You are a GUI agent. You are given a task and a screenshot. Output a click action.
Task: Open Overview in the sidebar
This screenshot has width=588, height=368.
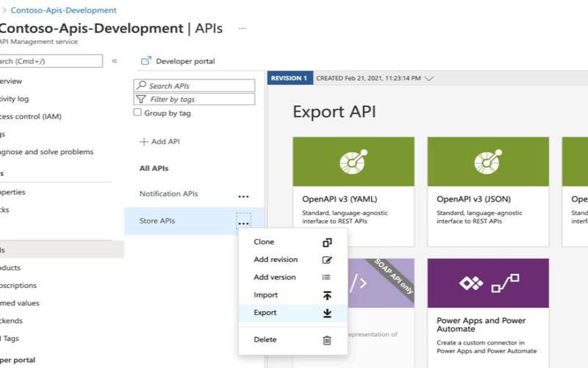(11, 81)
